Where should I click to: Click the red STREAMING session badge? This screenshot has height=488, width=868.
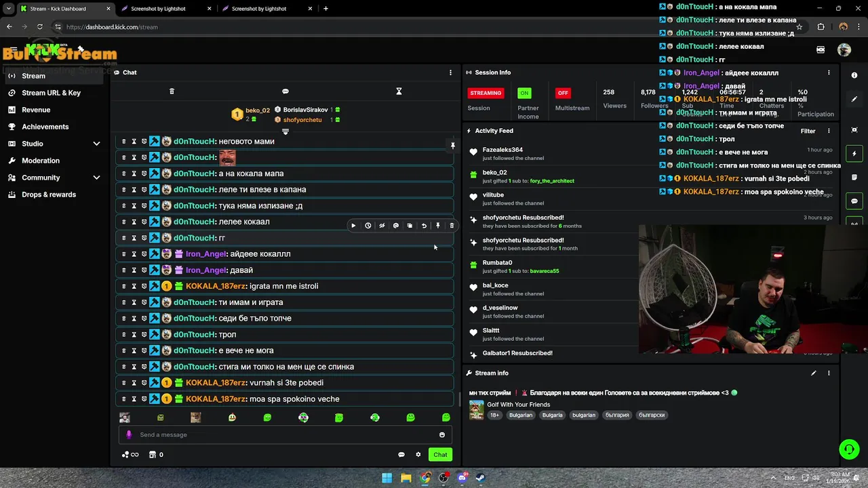[486, 93]
